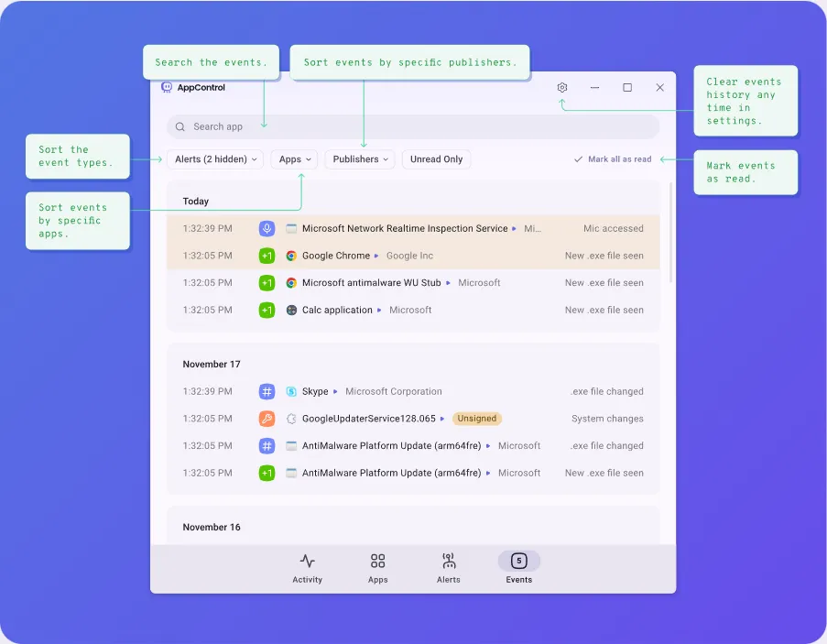Click the +1 icon on Microsoft antimalware WU Stub row
This screenshot has height=644, width=827.
click(x=267, y=283)
